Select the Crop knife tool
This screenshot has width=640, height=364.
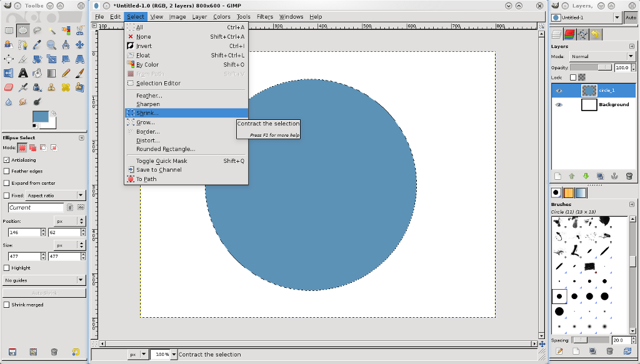[23, 59]
